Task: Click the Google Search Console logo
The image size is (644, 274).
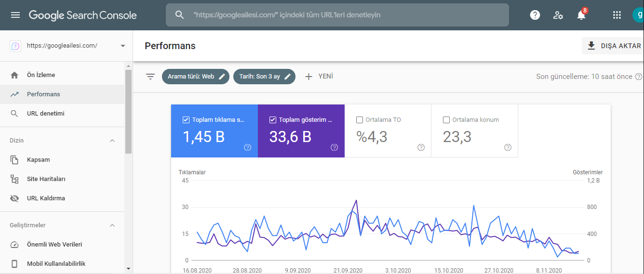Action: pos(83,15)
